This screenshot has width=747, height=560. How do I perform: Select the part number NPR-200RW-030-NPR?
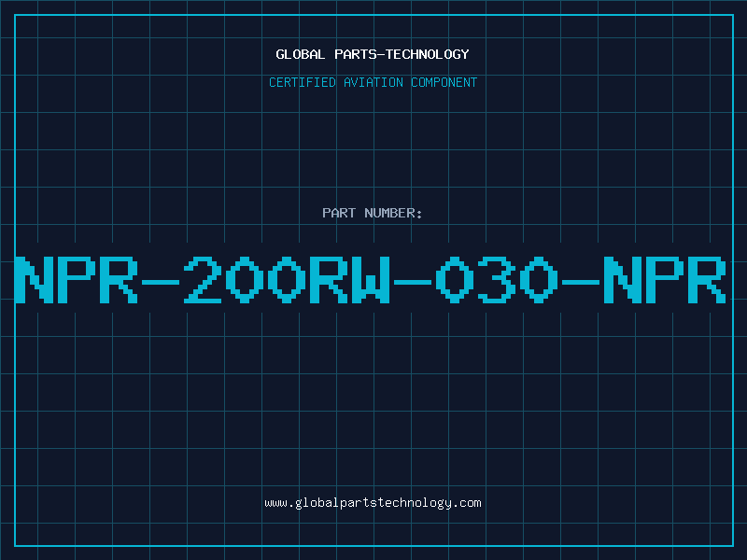[x=371, y=280]
